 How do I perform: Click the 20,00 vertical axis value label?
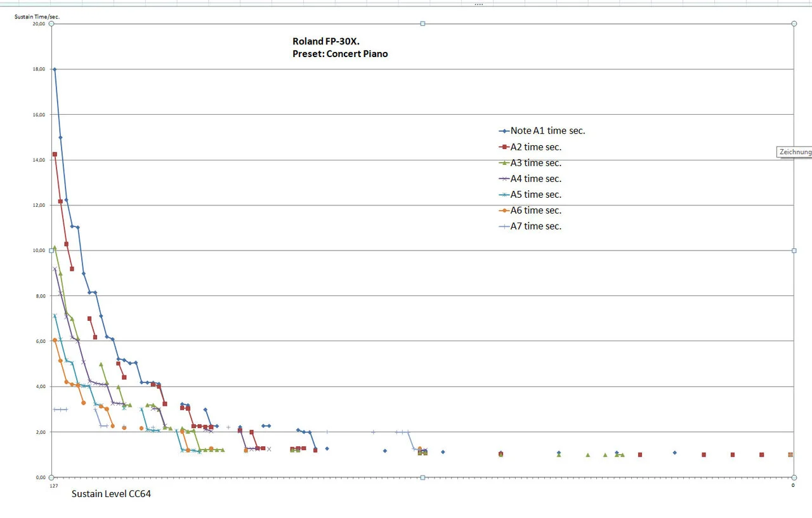pos(39,24)
